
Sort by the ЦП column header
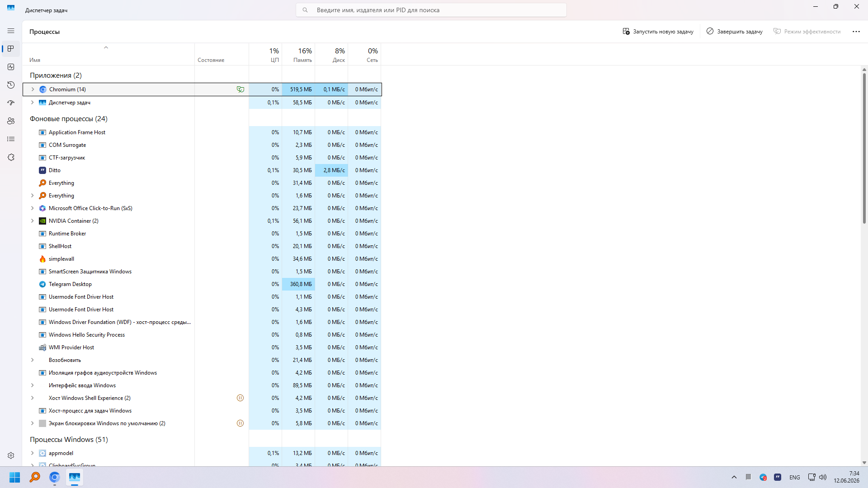point(265,55)
